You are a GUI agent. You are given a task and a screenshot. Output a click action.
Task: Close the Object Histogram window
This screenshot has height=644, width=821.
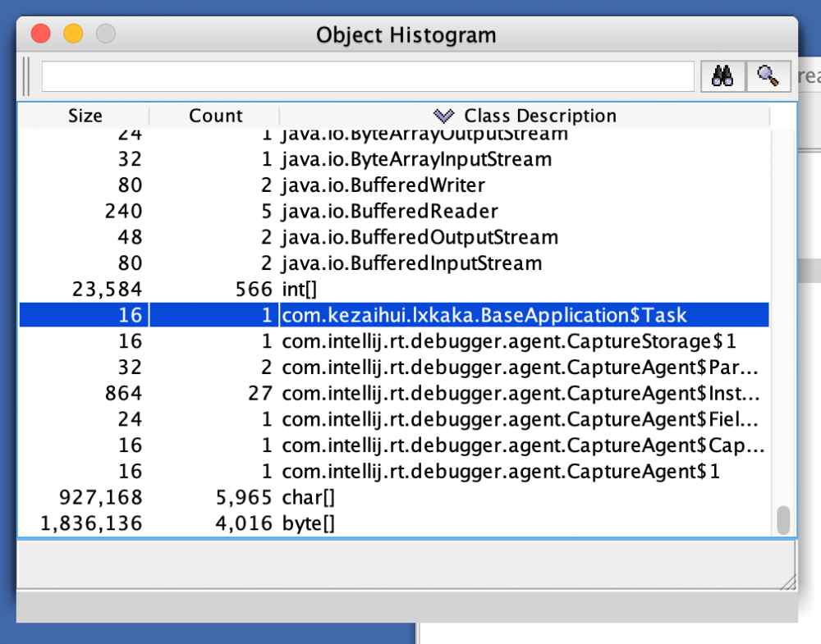click(41, 34)
